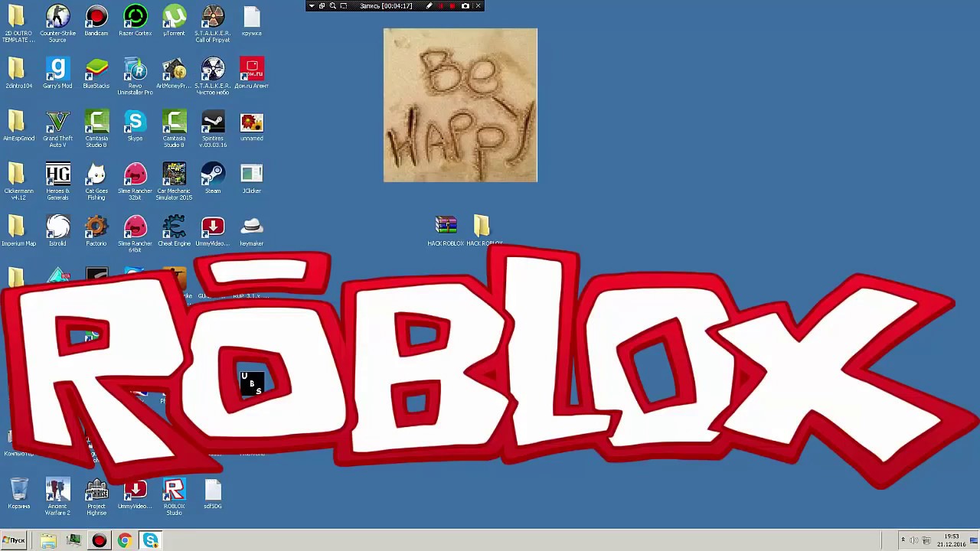Image resolution: width=980 pixels, height=551 pixels.
Task: Select the keymaker hat icon
Action: click(x=252, y=230)
